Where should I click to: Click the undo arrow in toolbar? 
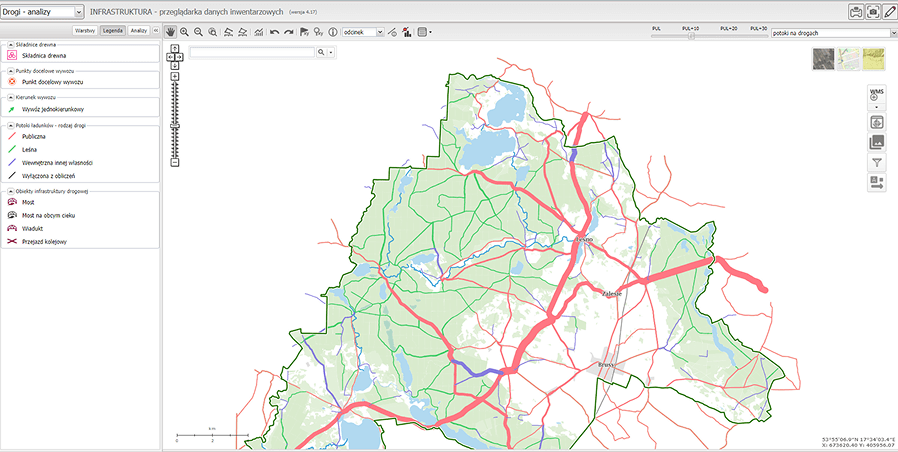[275, 32]
